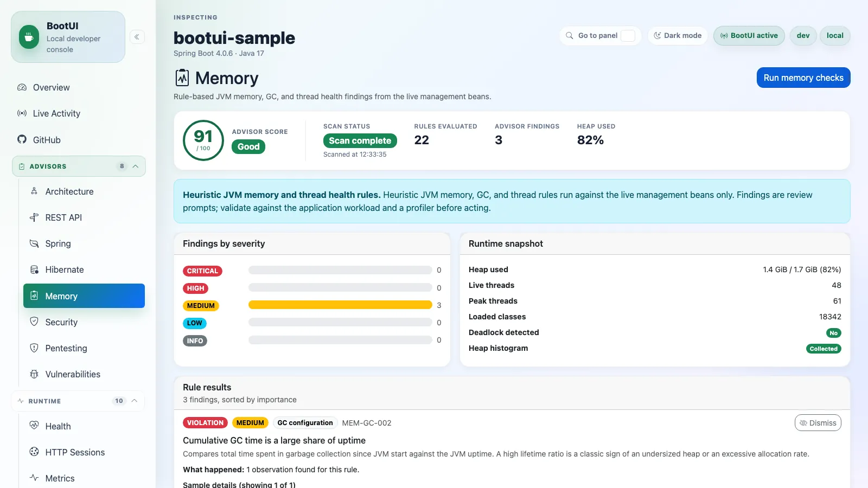Click the Advisors count badge 8
The height and width of the screenshot is (488, 868).
122,166
